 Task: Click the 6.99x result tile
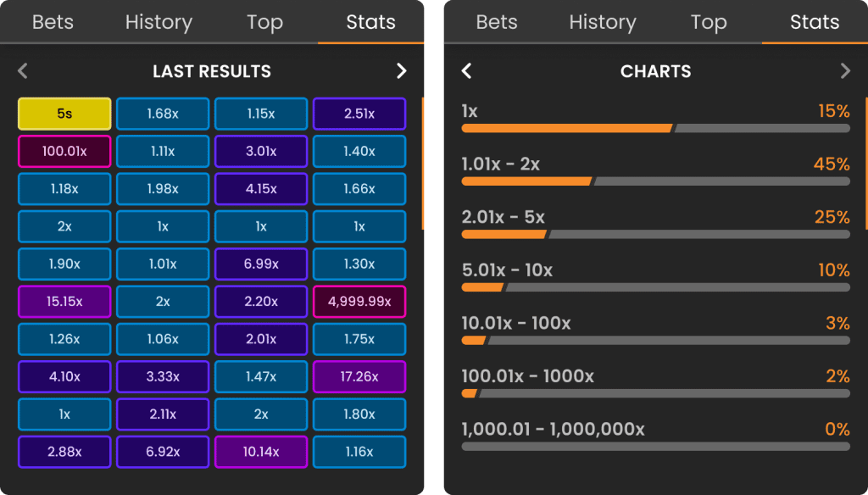pos(261,264)
